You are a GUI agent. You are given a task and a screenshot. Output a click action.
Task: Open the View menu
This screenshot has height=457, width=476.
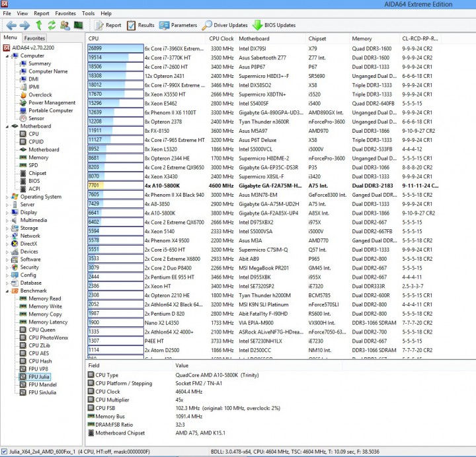tap(22, 13)
